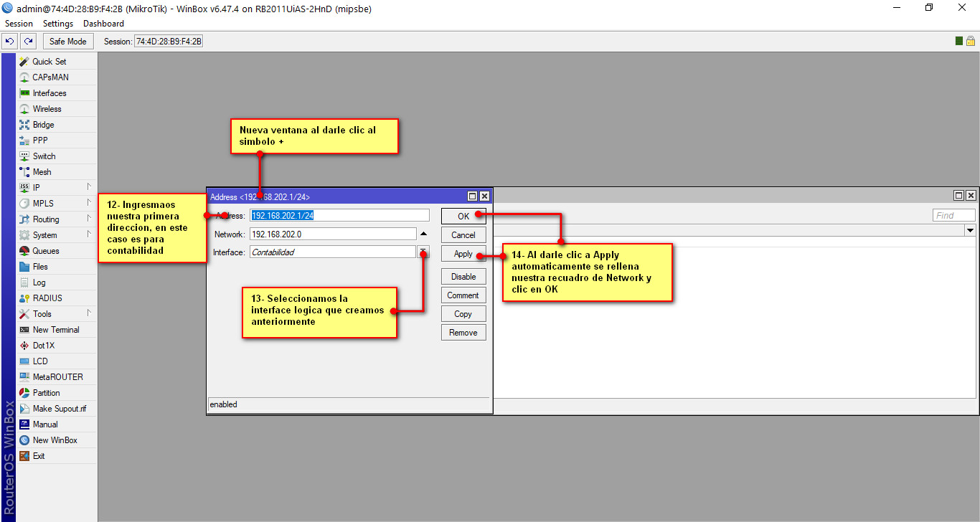Image resolution: width=980 pixels, height=522 pixels.
Task: Open the Session menu
Action: (19, 24)
